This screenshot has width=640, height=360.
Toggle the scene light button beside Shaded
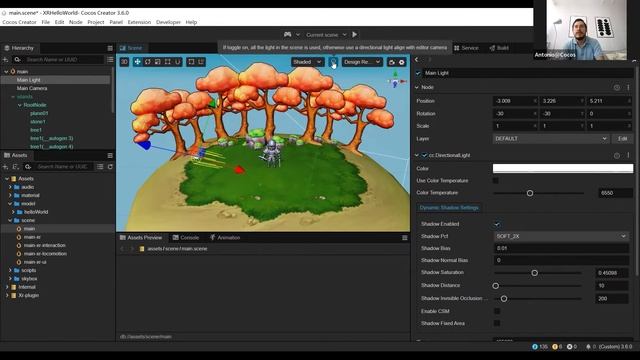click(333, 62)
